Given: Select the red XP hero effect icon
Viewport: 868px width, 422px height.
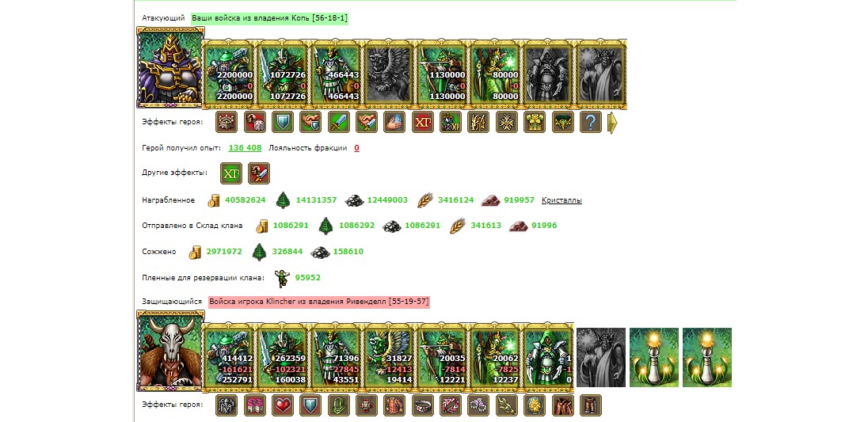Looking at the screenshot, I should pyautogui.click(x=423, y=122).
